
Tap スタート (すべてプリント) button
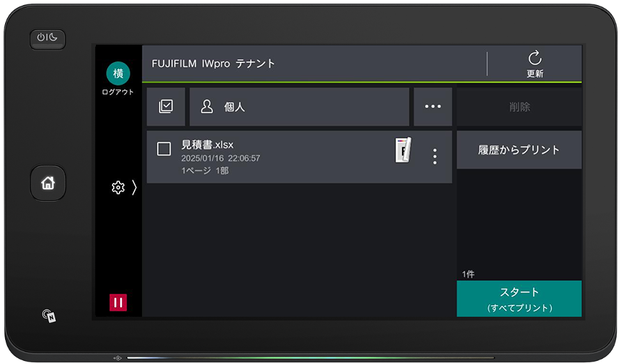coord(519,299)
